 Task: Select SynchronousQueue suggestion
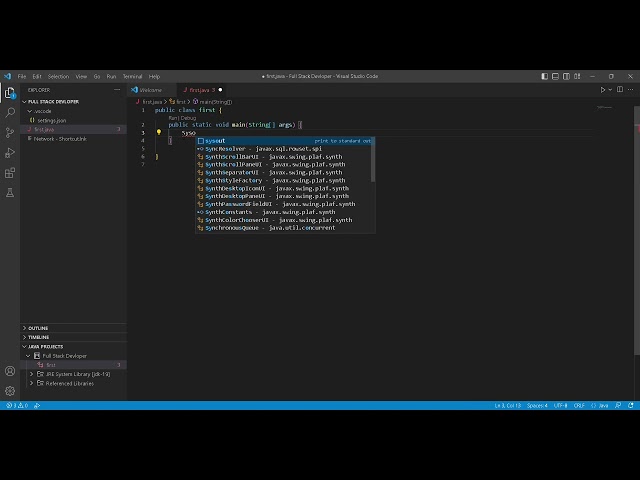[285, 228]
